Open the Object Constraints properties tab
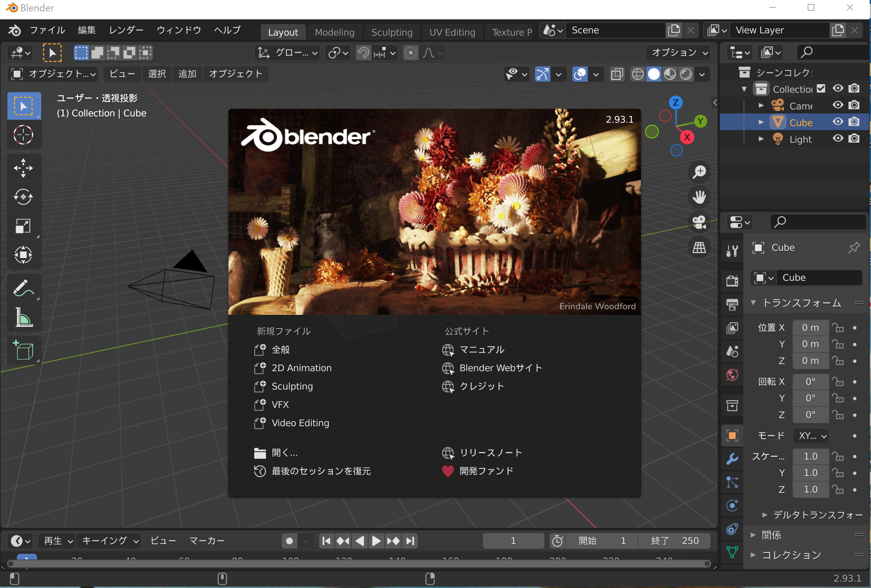871x588 pixels. point(732,529)
